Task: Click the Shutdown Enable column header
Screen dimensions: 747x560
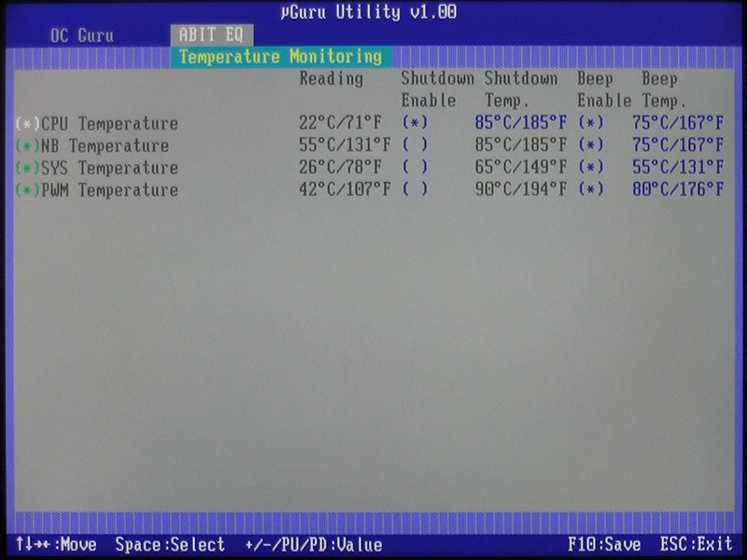Action: 437,90
